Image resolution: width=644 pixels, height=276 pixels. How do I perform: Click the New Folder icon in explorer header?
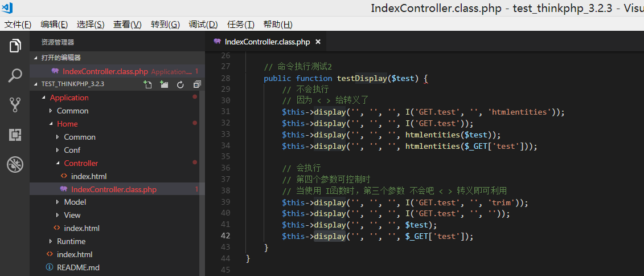165,84
